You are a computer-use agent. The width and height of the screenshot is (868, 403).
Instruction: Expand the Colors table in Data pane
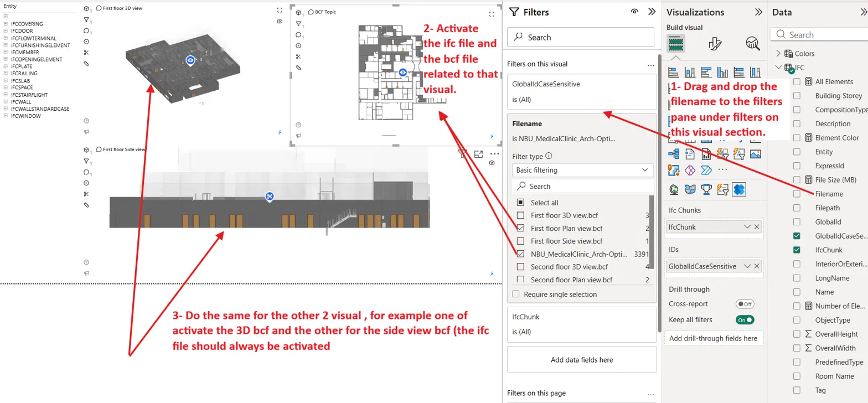click(778, 54)
